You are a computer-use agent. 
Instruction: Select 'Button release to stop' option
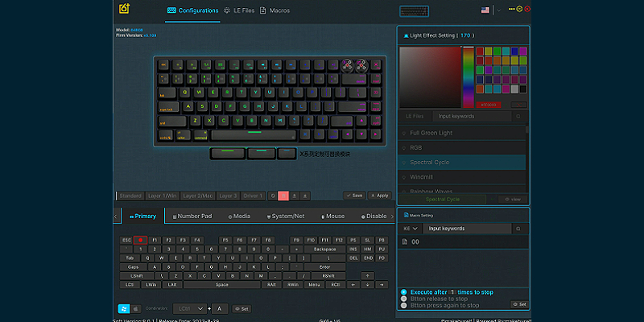point(403,299)
